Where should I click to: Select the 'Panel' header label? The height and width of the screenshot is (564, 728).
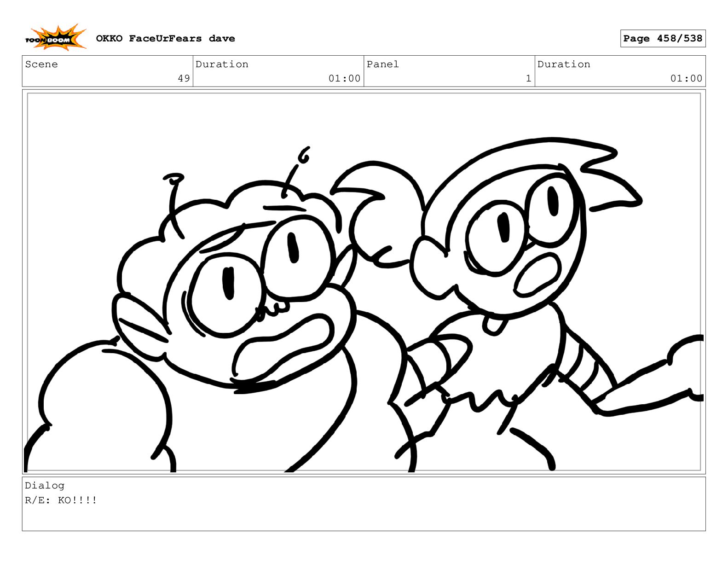382,64
